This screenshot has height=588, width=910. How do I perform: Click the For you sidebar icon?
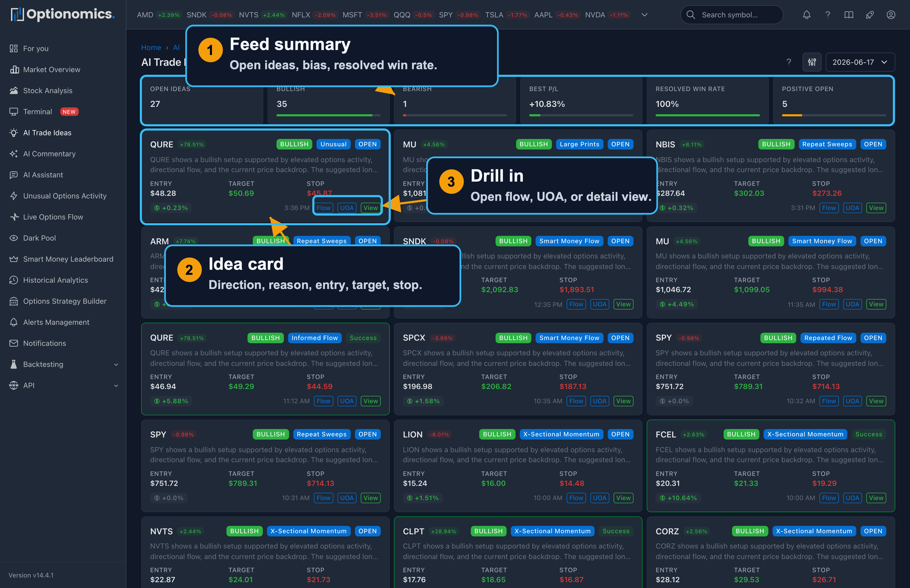coord(14,48)
